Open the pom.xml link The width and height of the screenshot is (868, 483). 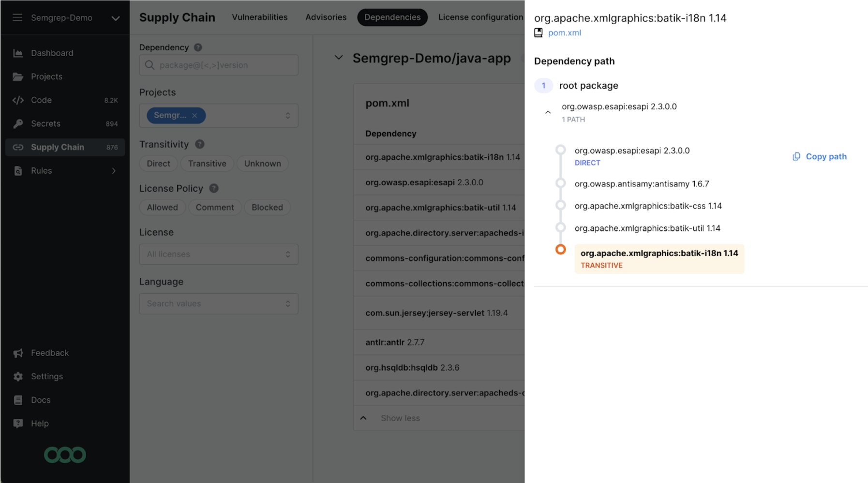pyautogui.click(x=564, y=33)
